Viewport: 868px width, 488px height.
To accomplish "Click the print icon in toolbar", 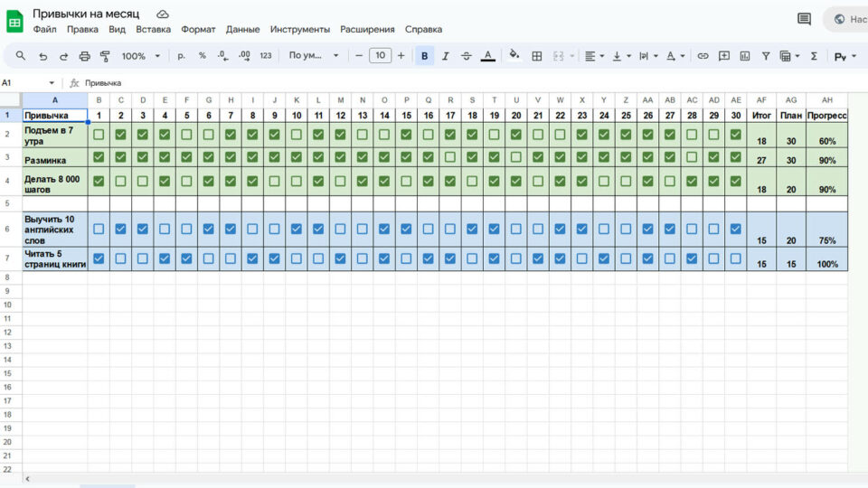I will pos(85,56).
